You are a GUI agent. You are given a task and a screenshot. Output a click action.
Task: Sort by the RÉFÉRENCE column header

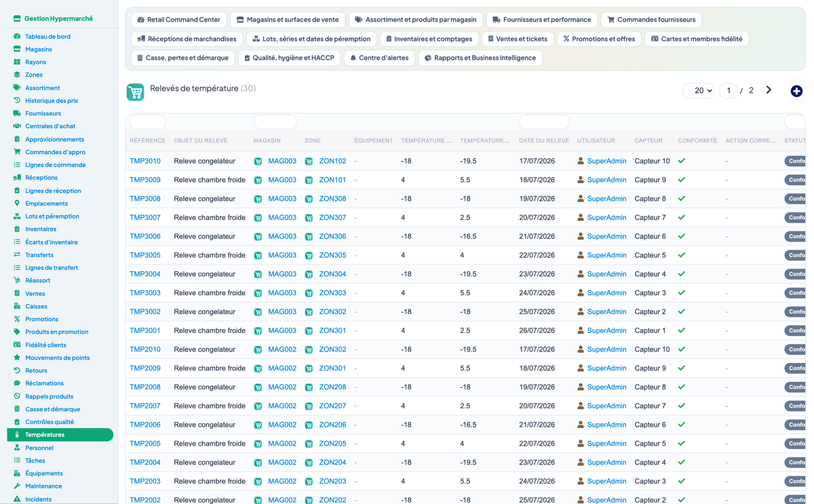coord(147,141)
